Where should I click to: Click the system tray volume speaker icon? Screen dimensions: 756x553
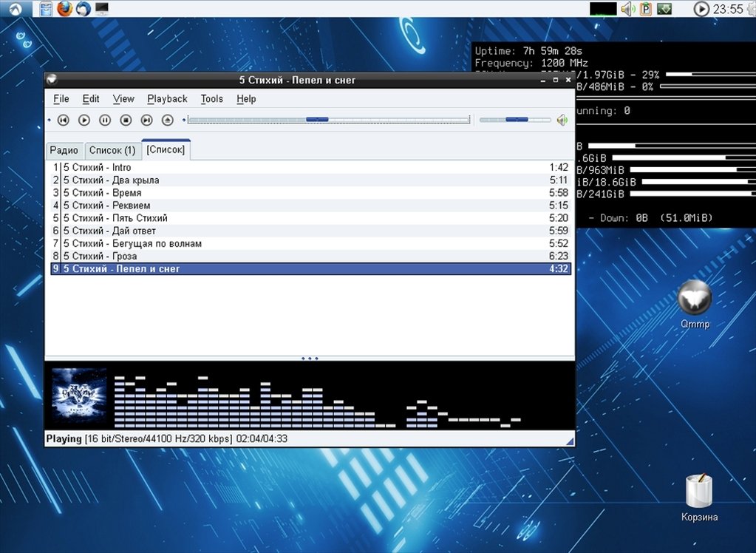[627, 9]
